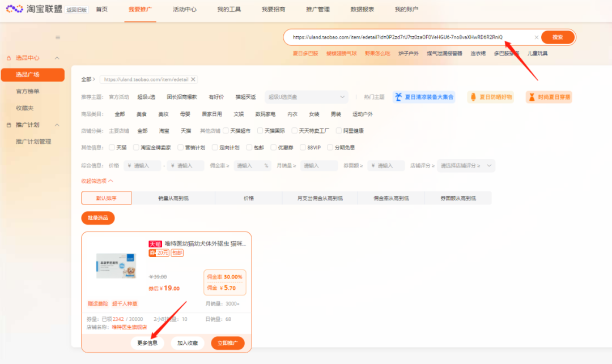Viewport: 612px width, 364px height.
Task: Open 推广管理 top menu
Action: (x=318, y=10)
